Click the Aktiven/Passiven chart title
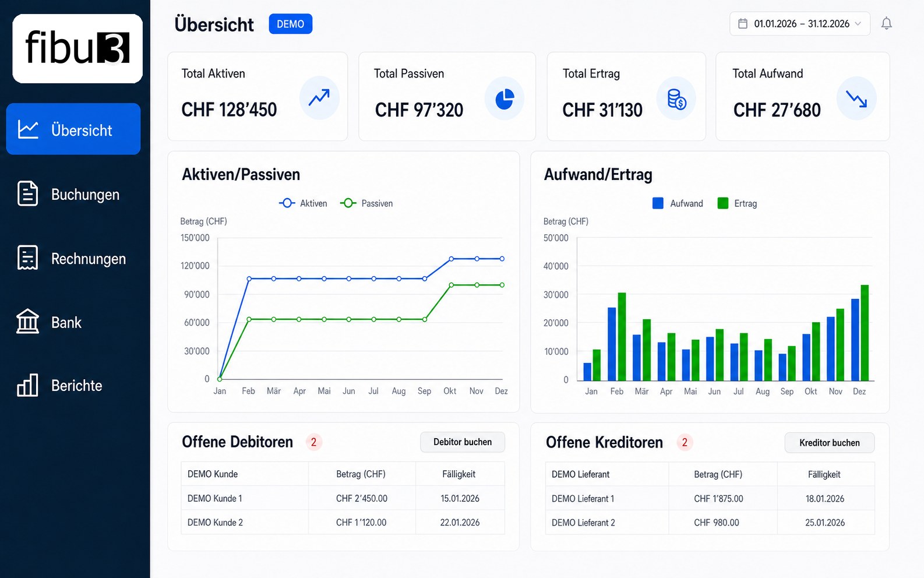This screenshot has height=578, width=924. [x=241, y=174]
